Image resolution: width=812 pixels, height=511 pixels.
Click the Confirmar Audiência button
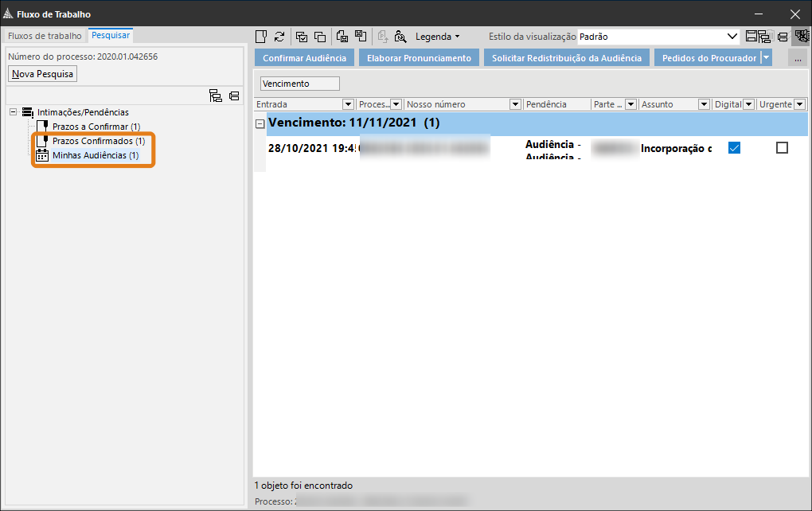point(304,58)
